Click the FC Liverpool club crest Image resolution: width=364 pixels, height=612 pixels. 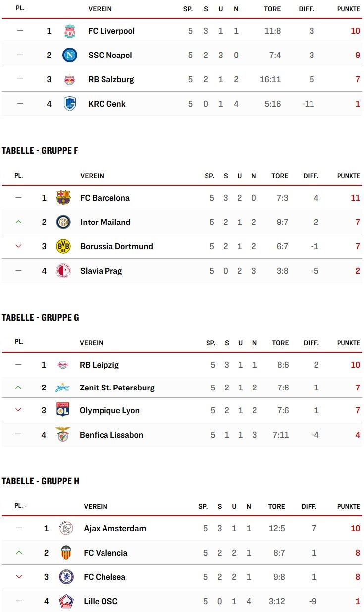click(70, 31)
